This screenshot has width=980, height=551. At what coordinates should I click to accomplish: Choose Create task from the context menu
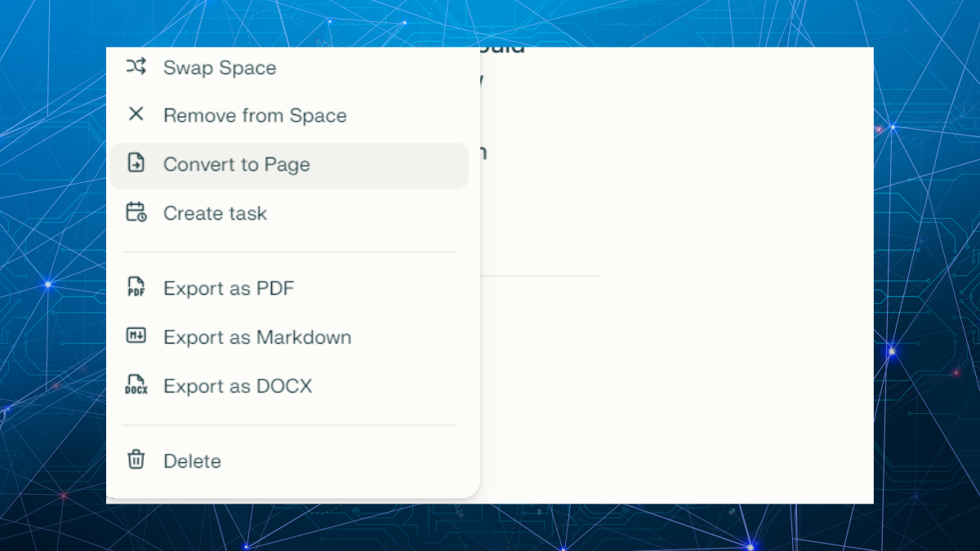(215, 214)
